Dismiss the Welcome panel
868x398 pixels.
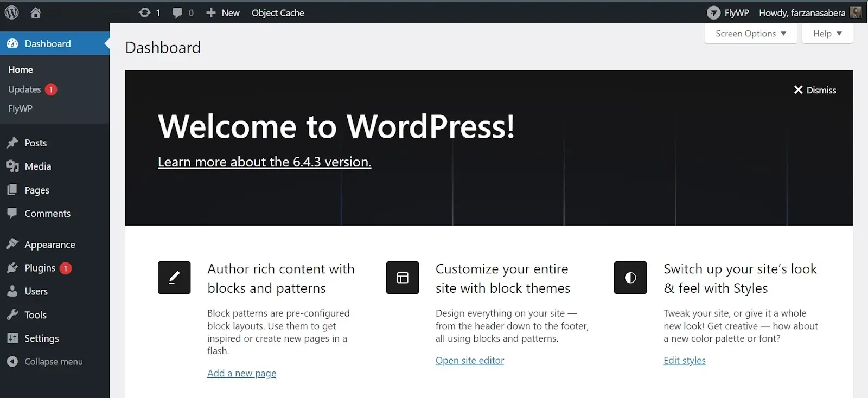tap(815, 90)
